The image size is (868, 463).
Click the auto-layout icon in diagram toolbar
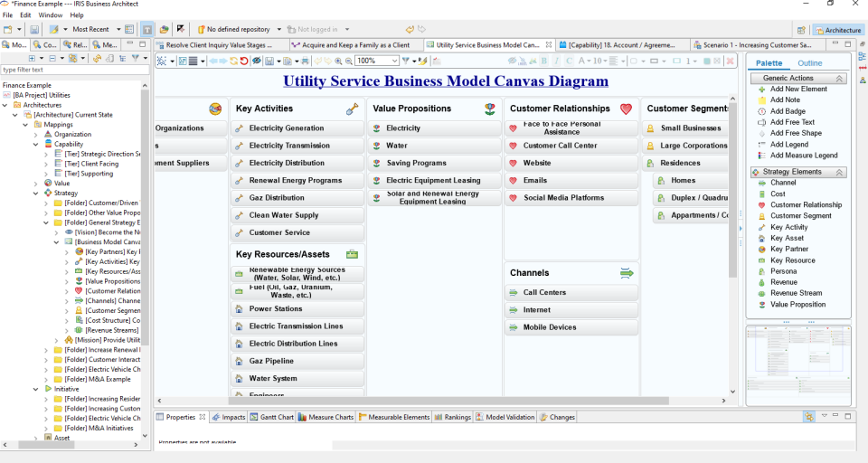tap(161, 61)
